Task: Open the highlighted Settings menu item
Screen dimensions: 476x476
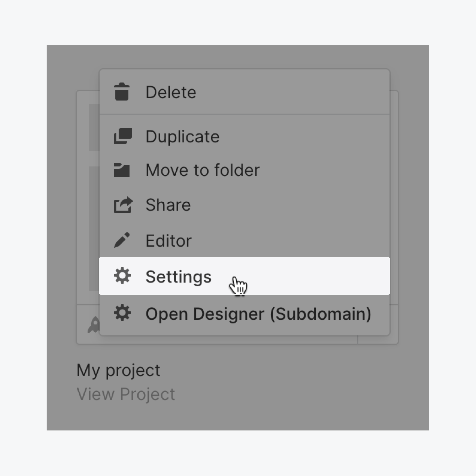Action: (x=245, y=276)
